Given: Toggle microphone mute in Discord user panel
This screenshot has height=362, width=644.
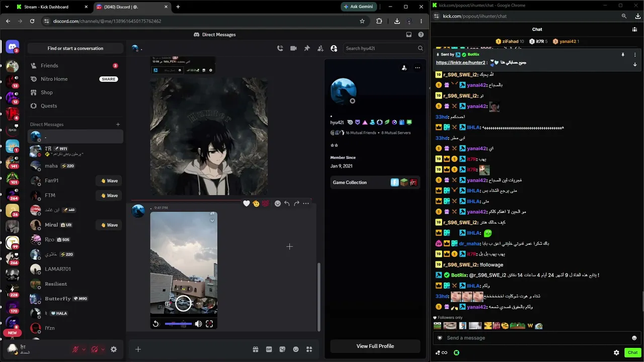Looking at the screenshot, I should (x=75, y=349).
